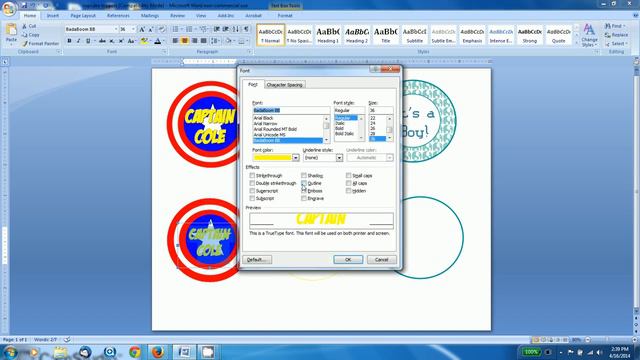Click the Increase Indent icon
640x360 pixels.
(226, 29)
